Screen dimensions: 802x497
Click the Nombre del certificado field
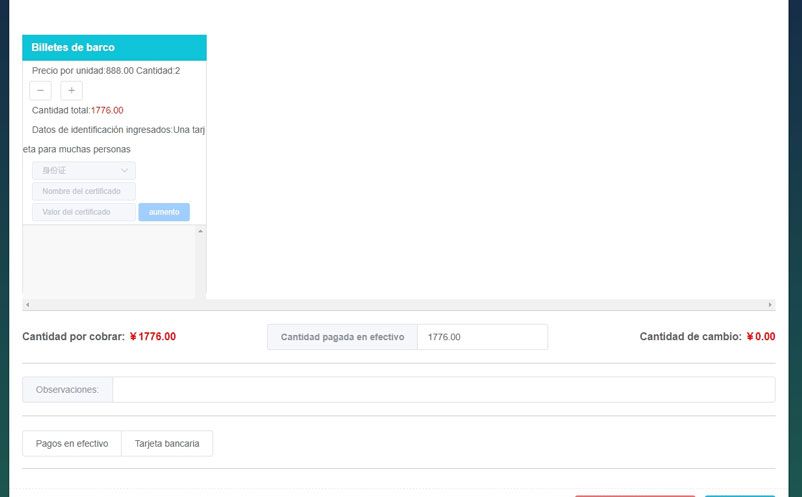(84, 191)
